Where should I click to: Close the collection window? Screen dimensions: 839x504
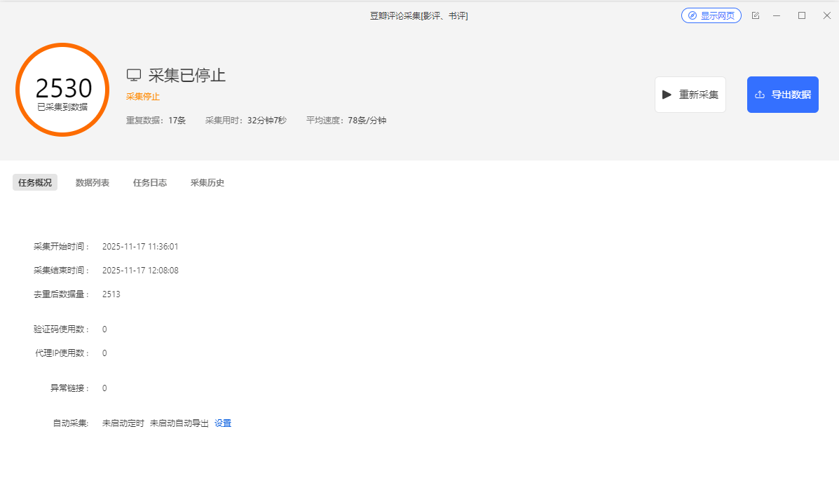pyautogui.click(x=826, y=15)
